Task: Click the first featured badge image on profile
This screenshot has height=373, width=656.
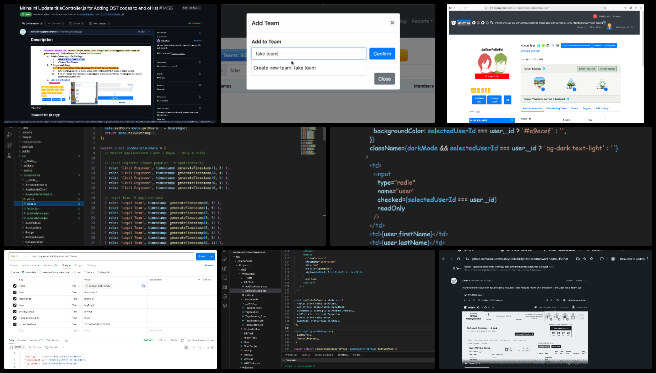Action: tap(539, 83)
